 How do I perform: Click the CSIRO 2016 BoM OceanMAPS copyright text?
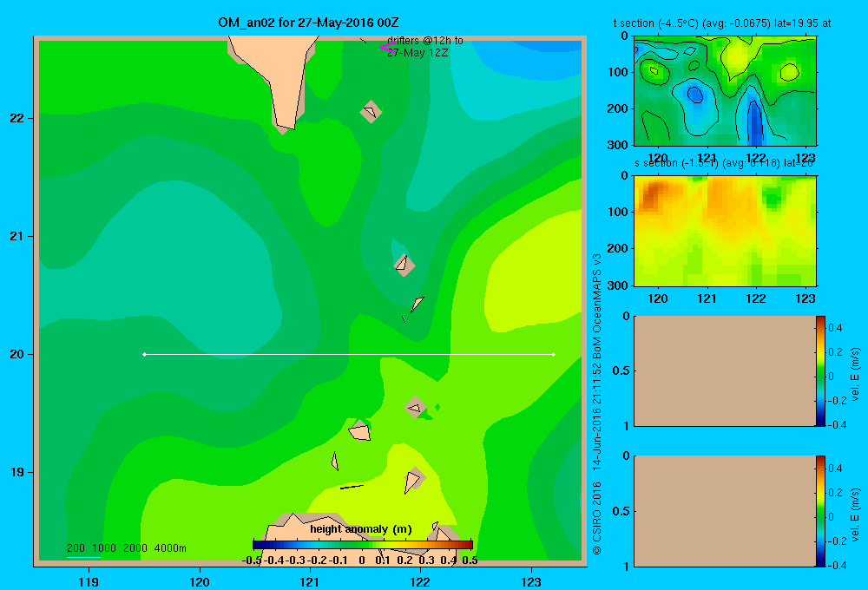tap(597, 404)
